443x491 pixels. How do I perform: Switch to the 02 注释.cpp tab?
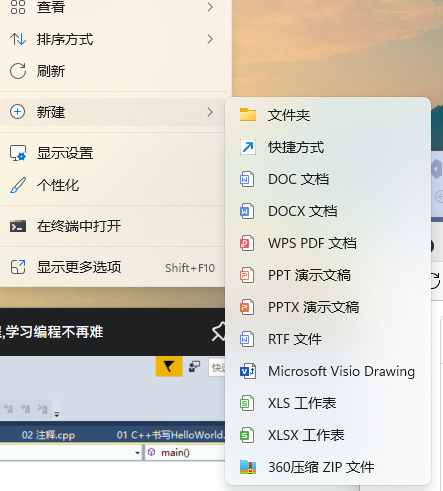click(x=48, y=435)
